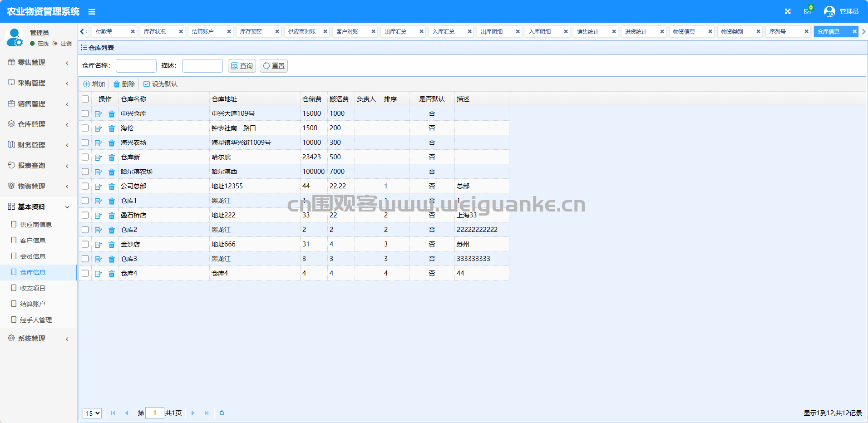This screenshot has height=423, width=868.
Task: Click the fullscreen expand icon
Action: pyautogui.click(x=788, y=11)
